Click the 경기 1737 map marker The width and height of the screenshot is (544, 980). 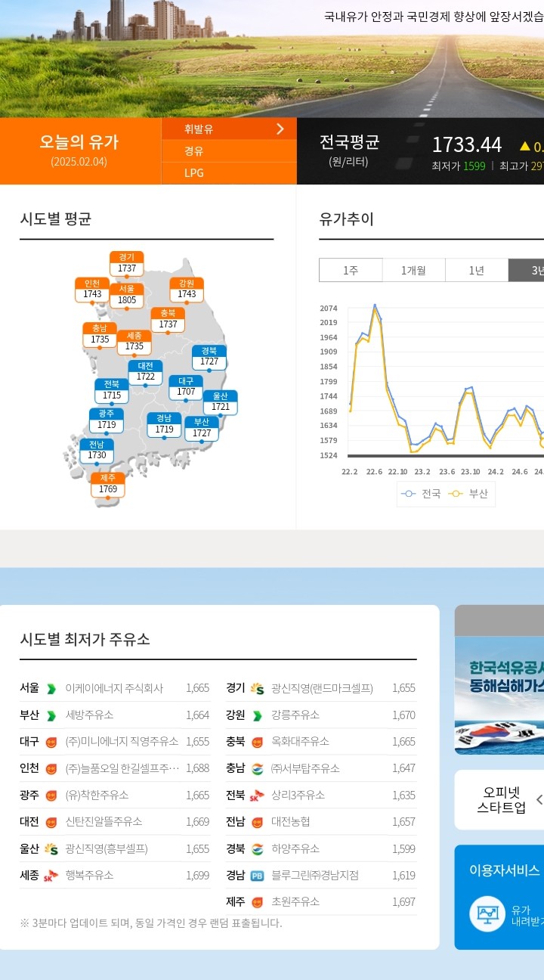pos(127,264)
